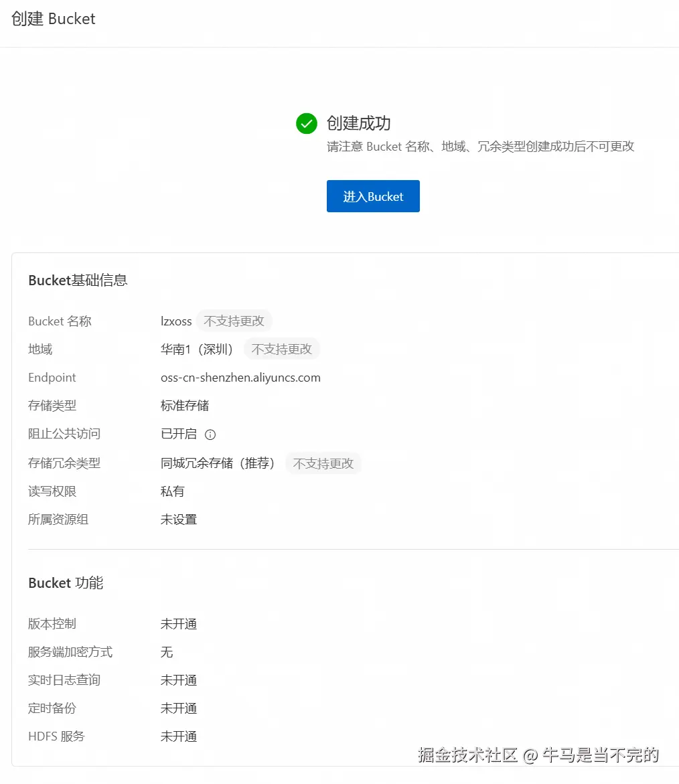Click the HDFS 服务 label
Image resolution: width=679 pixels, height=784 pixels.
(x=56, y=736)
